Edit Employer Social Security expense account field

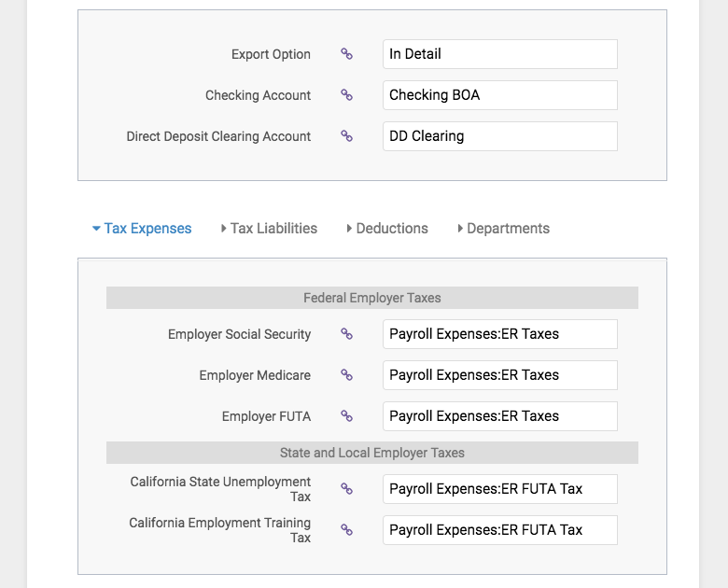[x=500, y=334]
